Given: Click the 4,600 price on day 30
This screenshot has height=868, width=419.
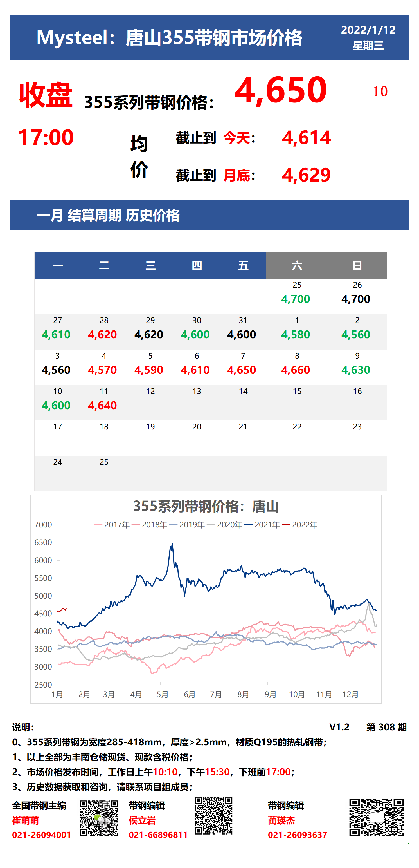Looking at the screenshot, I should click(195, 335).
